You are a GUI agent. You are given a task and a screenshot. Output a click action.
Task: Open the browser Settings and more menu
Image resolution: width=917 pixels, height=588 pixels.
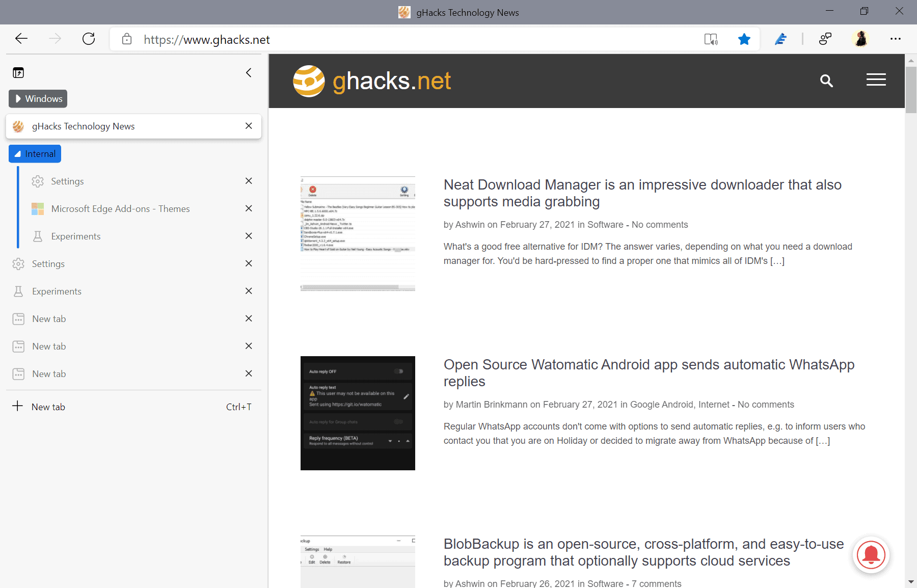pos(896,39)
